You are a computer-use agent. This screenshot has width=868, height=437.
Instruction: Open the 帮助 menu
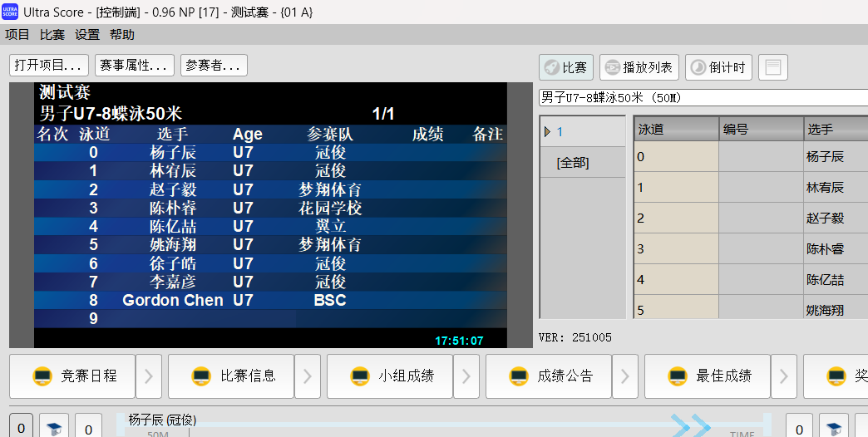[x=122, y=35]
